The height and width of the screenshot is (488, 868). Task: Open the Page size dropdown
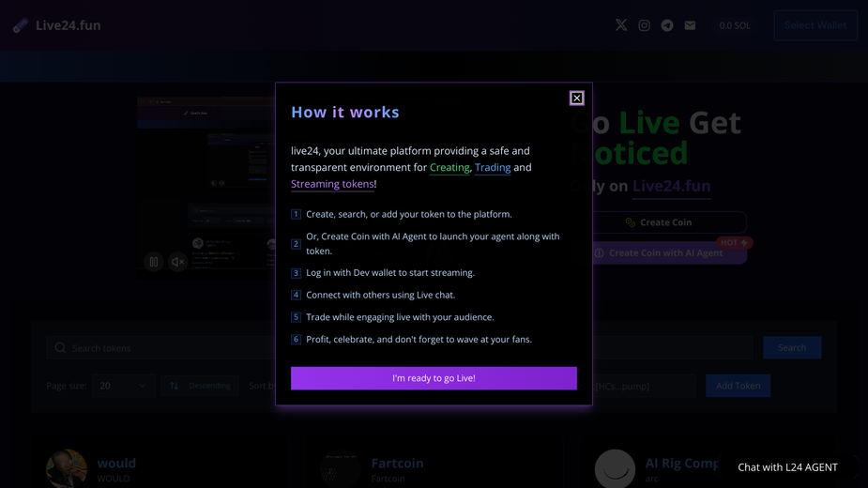click(124, 386)
